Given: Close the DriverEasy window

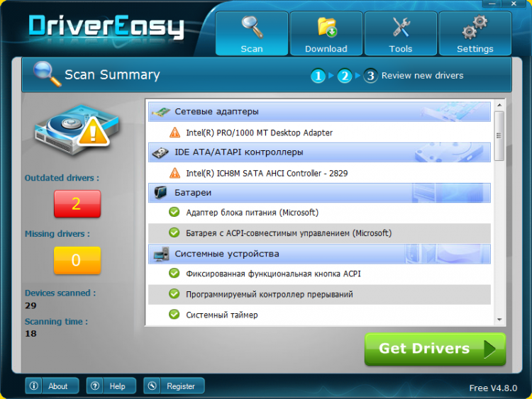Looking at the screenshot, I should [x=514, y=4].
